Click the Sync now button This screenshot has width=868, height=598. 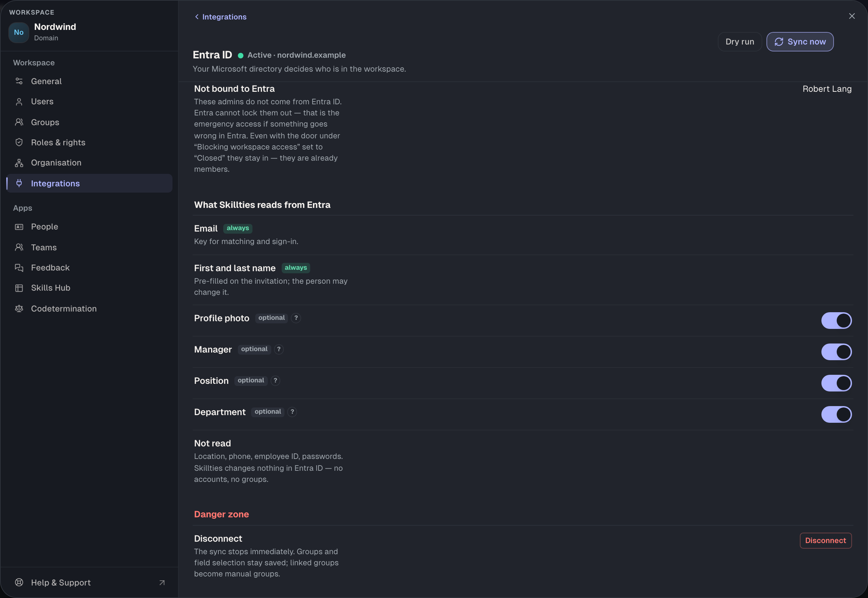click(x=800, y=42)
